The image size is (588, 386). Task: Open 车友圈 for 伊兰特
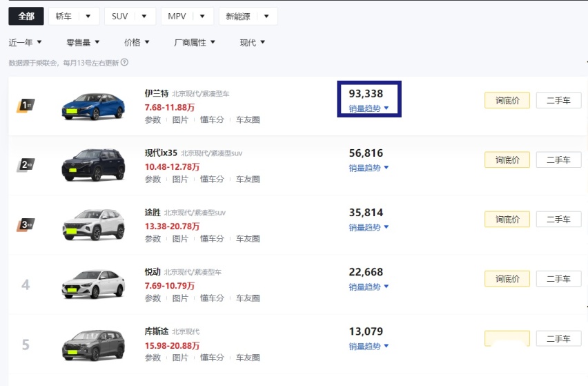[248, 119]
